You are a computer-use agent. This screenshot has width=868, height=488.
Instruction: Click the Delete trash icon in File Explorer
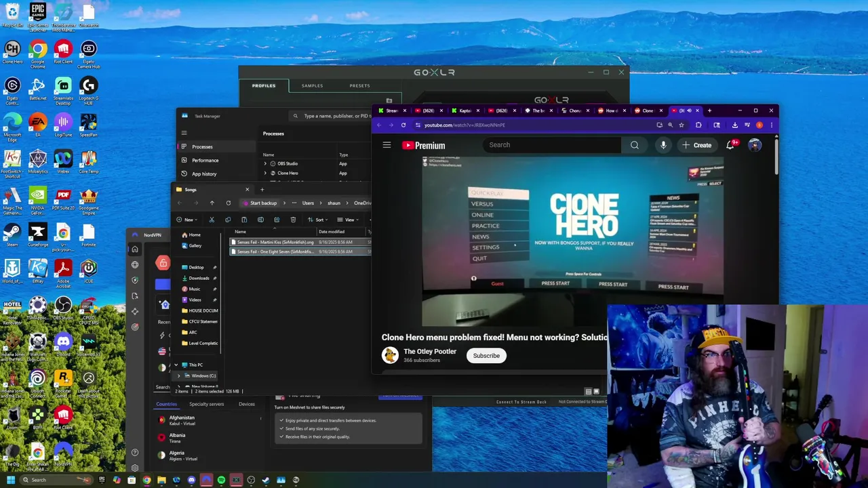[293, 220]
